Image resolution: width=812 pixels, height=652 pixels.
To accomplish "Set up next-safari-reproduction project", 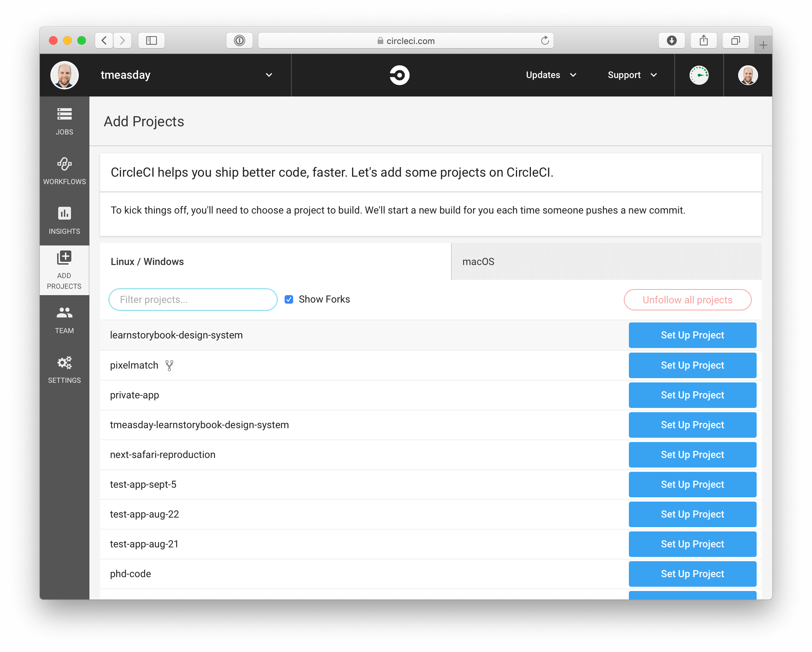I will (x=692, y=455).
